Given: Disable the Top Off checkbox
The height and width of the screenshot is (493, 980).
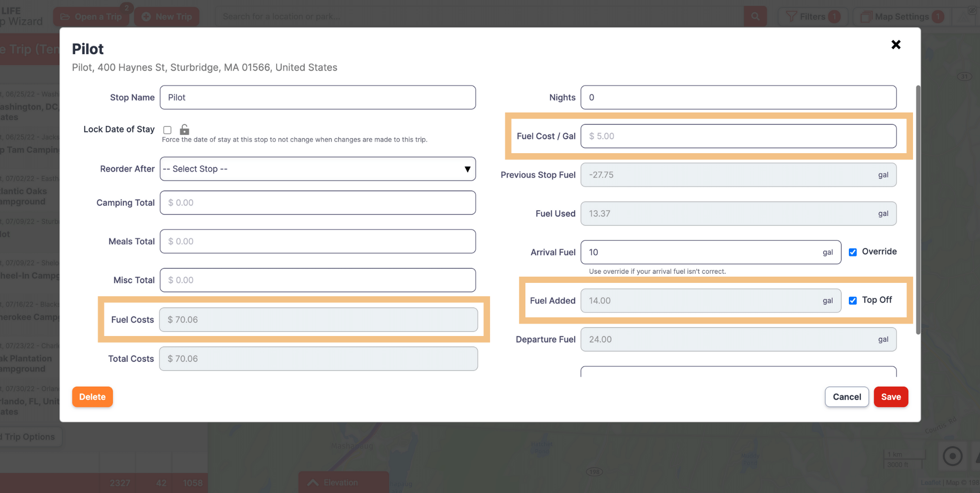Looking at the screenshot, I should (x=853, y=301).
